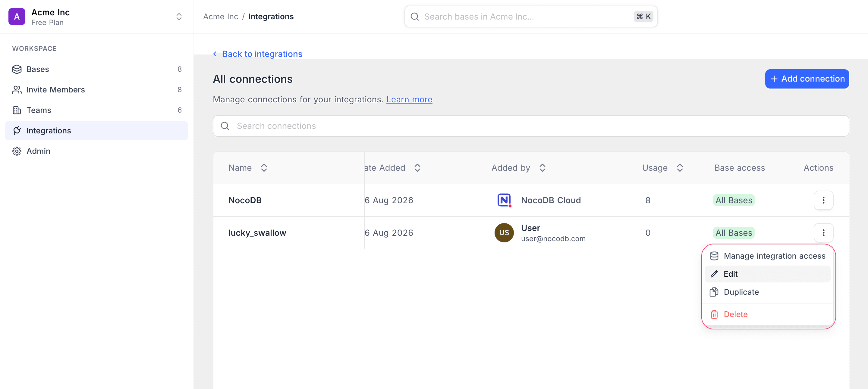Choose Edit from the actions menu
Screen dimensions: 868x389
768,274
